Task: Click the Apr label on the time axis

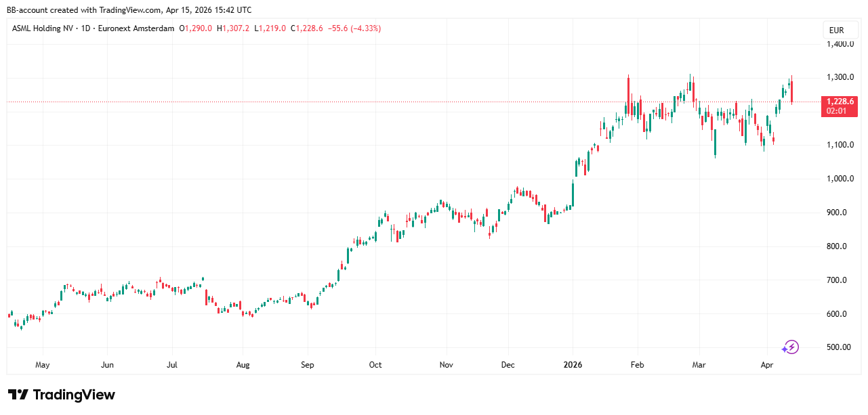Action: [767, 365]
